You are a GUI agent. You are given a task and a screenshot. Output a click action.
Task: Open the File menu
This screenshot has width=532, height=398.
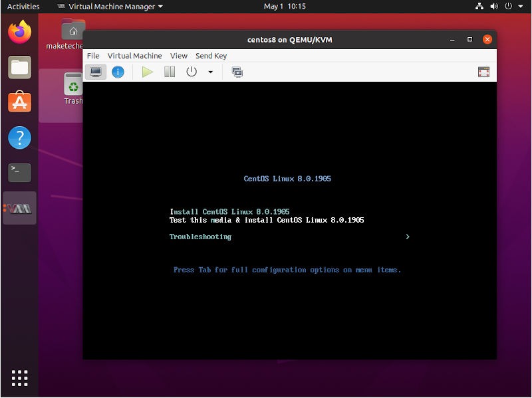click(93, 56)
